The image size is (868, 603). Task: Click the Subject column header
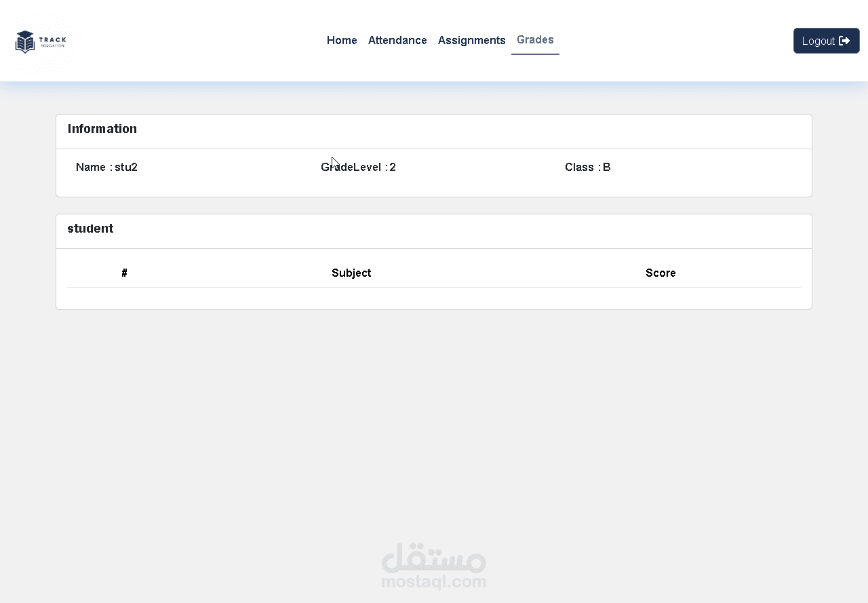click(x=351, y=273)
